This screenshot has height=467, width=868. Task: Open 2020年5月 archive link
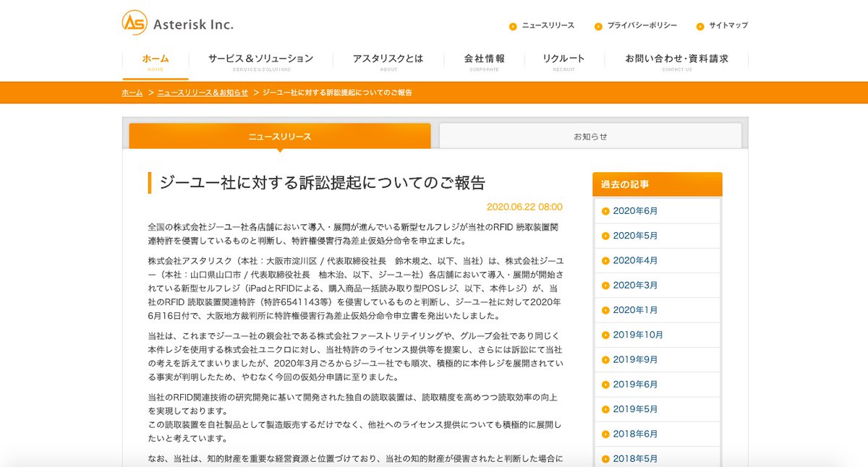pyautogui.click(x=635, y=236)
